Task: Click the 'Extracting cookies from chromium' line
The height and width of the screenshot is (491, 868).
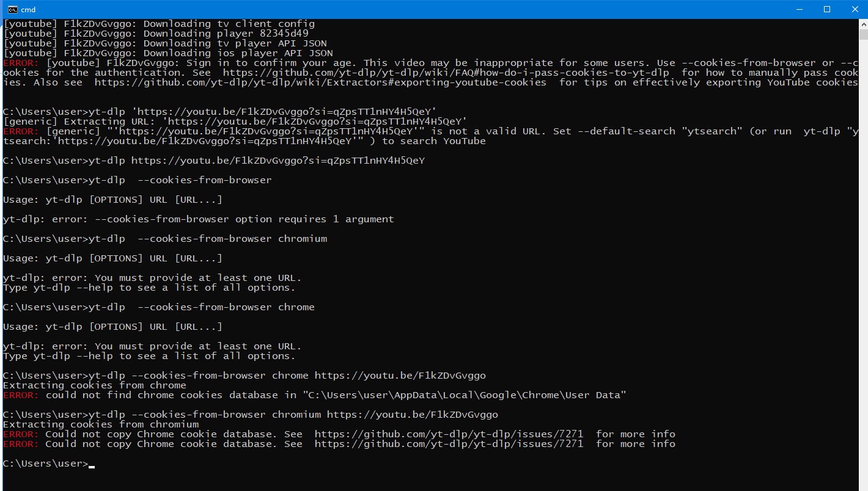Action: click(101, 424)
